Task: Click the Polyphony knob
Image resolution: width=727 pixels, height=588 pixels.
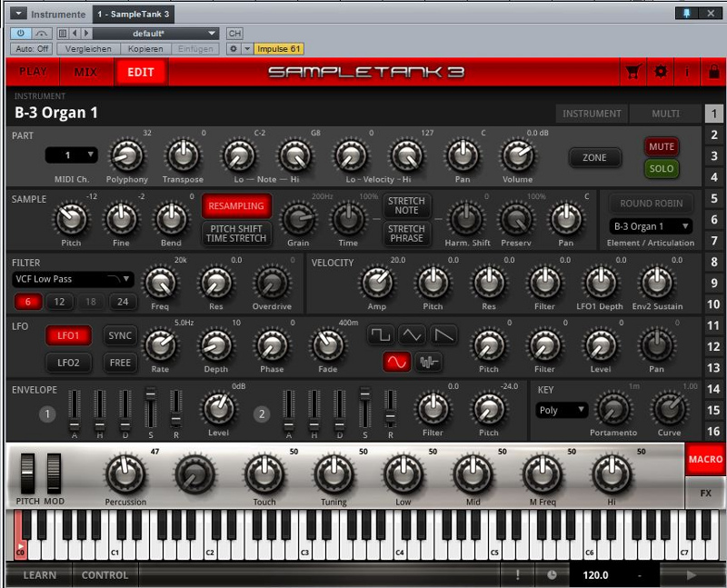Action: tap(126, 155)
